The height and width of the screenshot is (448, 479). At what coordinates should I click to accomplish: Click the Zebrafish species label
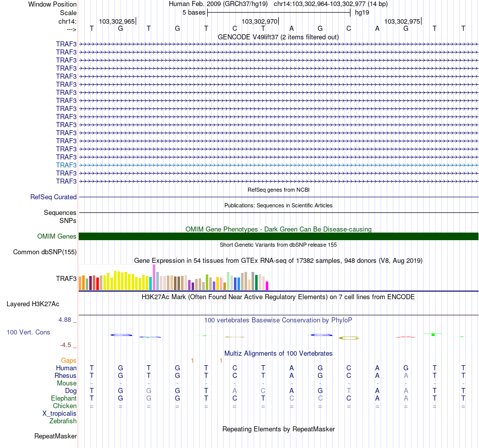click(x=63, y=421)
